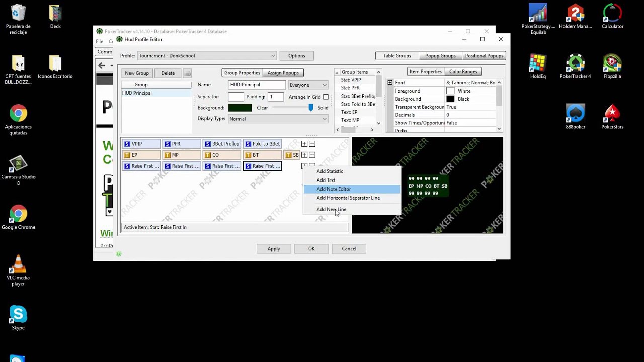Select HUD Principal in Group list
The width and height of the screenshot is (644, 362).
point(156,93)
